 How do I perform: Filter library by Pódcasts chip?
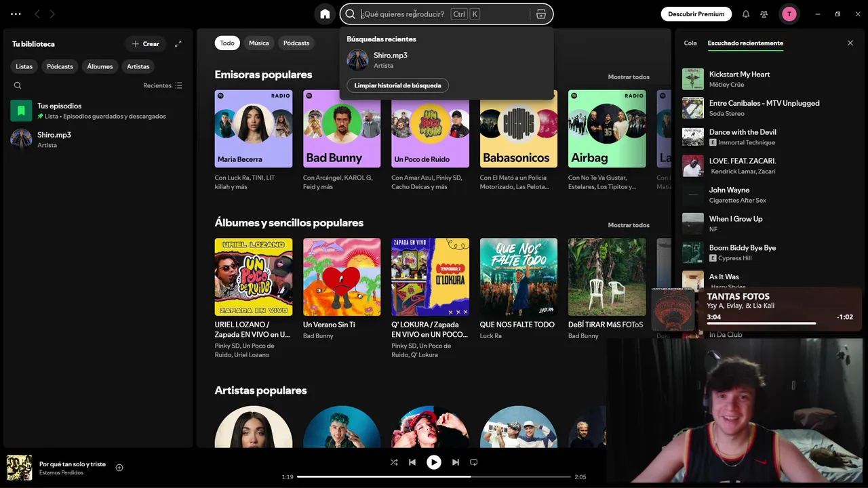click(x=60, y=66)
